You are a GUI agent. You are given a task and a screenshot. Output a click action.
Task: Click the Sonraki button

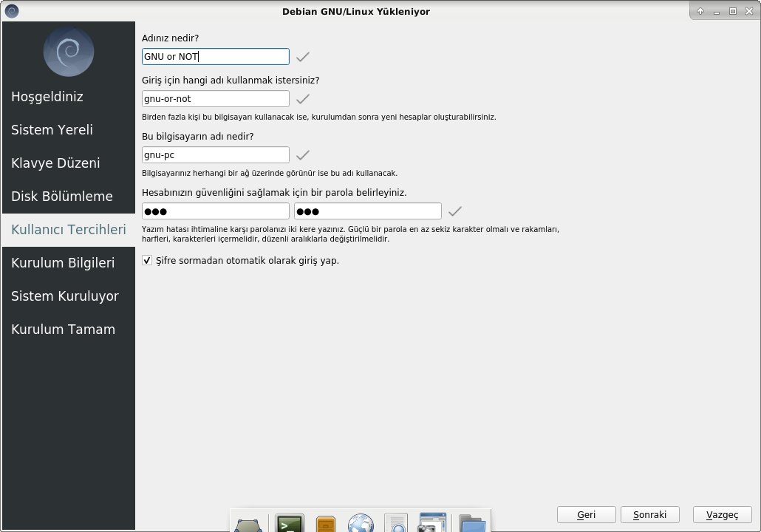click(650, 514)
